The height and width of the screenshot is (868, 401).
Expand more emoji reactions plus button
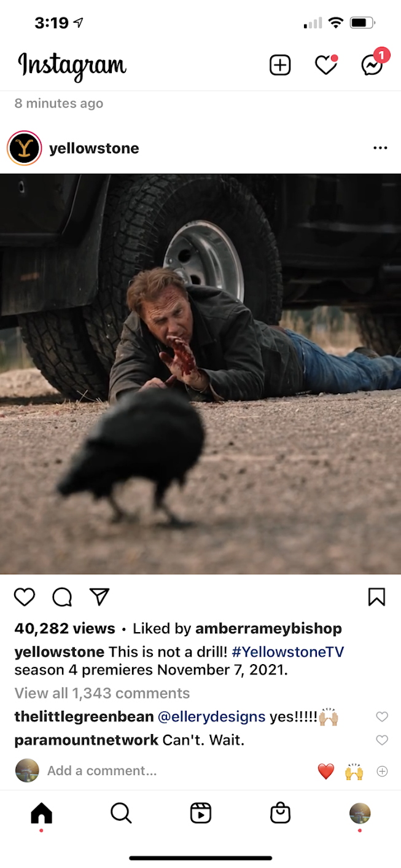tap(382, 771)
